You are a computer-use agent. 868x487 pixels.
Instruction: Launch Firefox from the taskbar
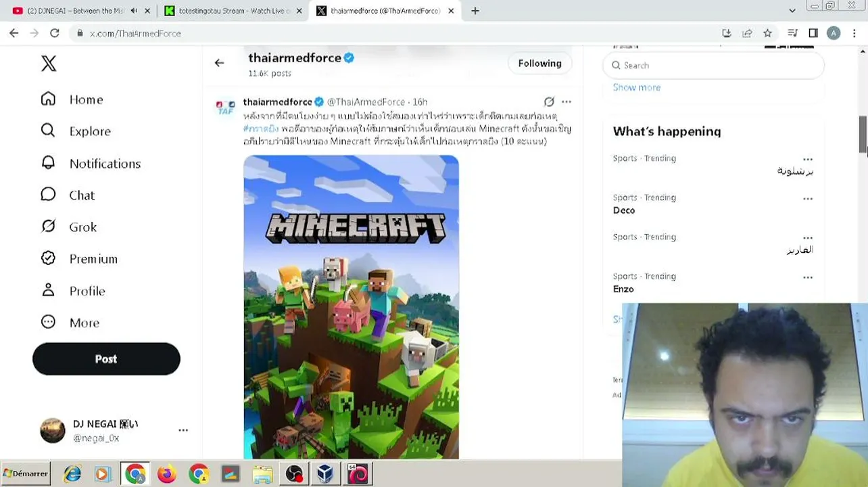pos(167,474)
